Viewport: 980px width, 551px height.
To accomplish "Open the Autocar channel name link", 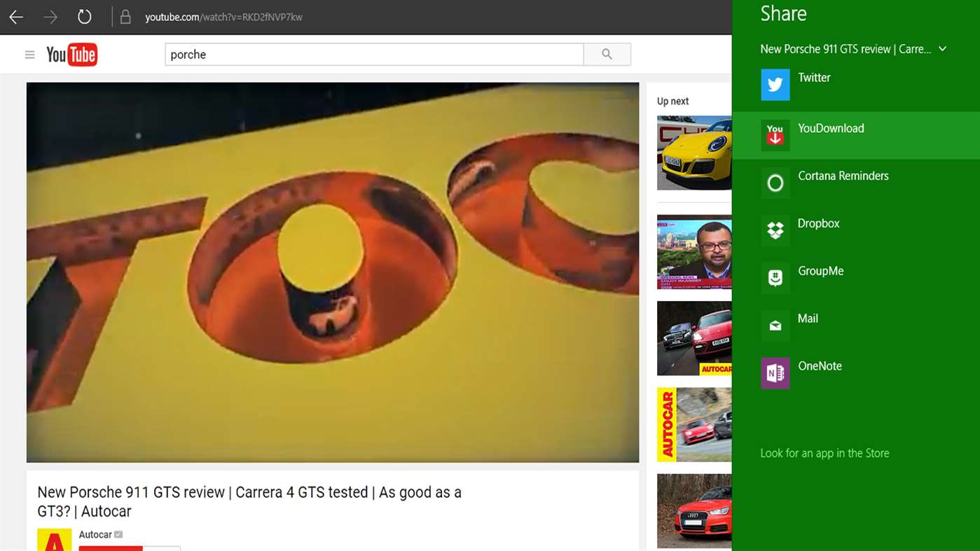I will 95,535.
